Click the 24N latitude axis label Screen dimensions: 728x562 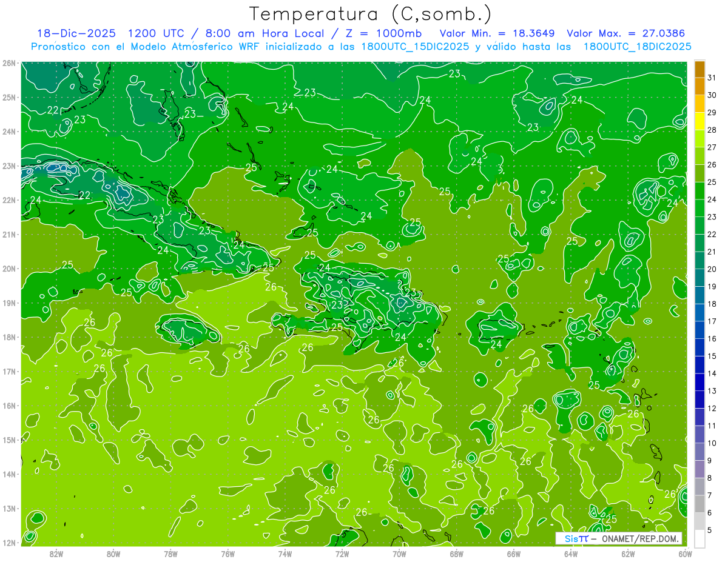coord(9,132)
